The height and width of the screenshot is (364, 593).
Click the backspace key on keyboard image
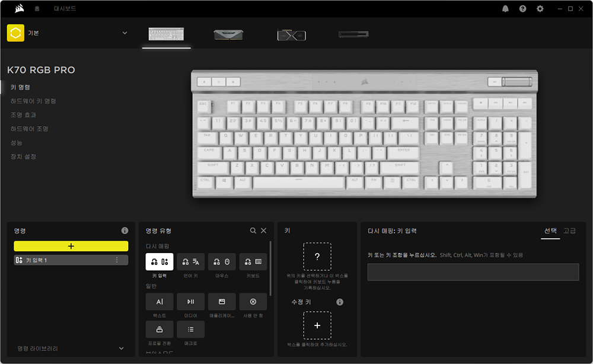click(405, 123)
